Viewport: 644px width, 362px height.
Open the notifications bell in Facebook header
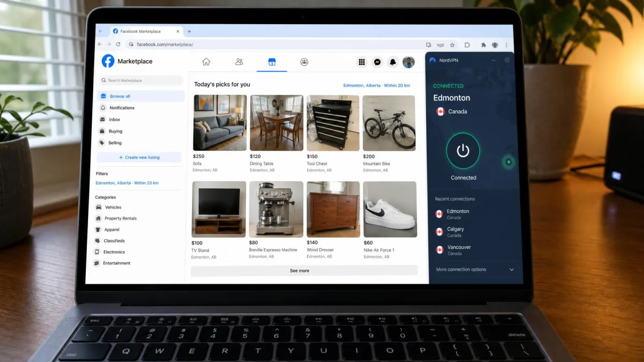(393, 62)
